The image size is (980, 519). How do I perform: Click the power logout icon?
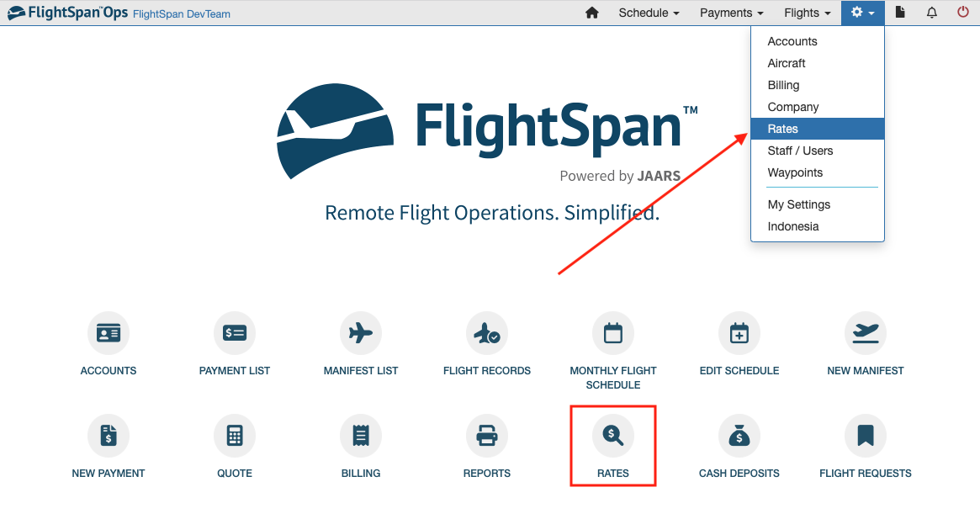pyautogui.click(x=961, y=13)
